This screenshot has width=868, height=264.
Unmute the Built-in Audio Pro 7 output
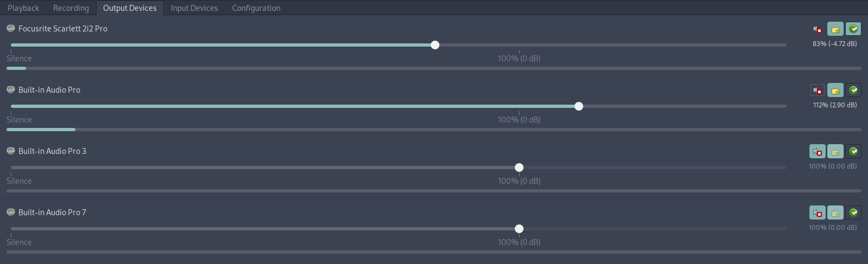tap(817, 213)
